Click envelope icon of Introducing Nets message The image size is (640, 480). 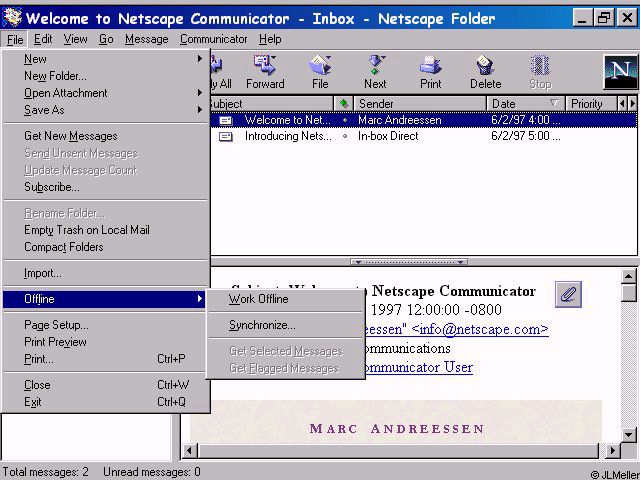pos(226,136)
